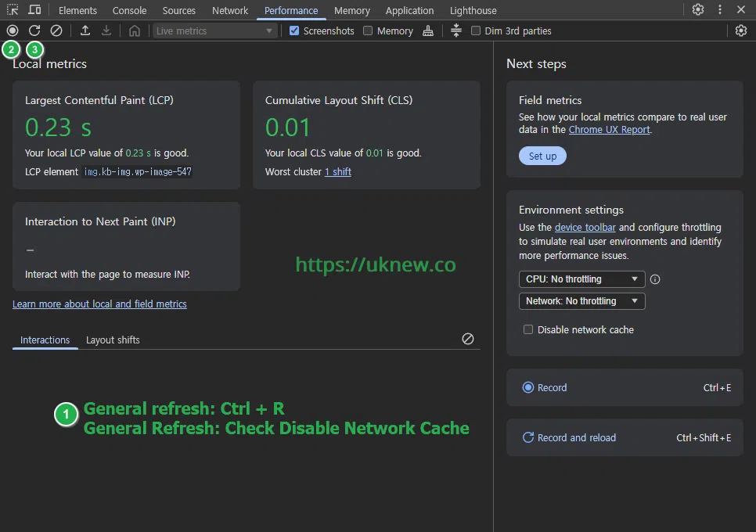Check Disable network cache
Viewport: 756px width, 532px height.
[x=528, y=329]
